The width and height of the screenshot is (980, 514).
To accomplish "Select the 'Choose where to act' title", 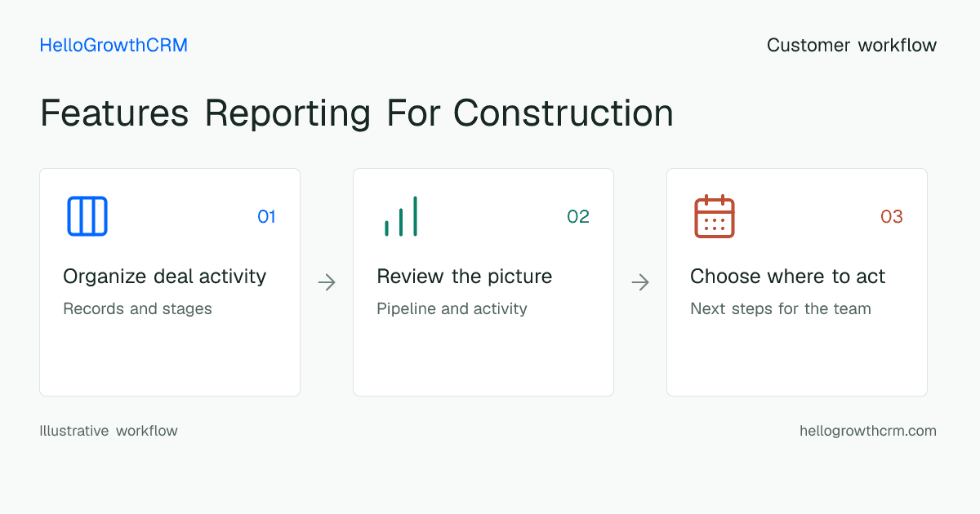I will pos(788,277).
